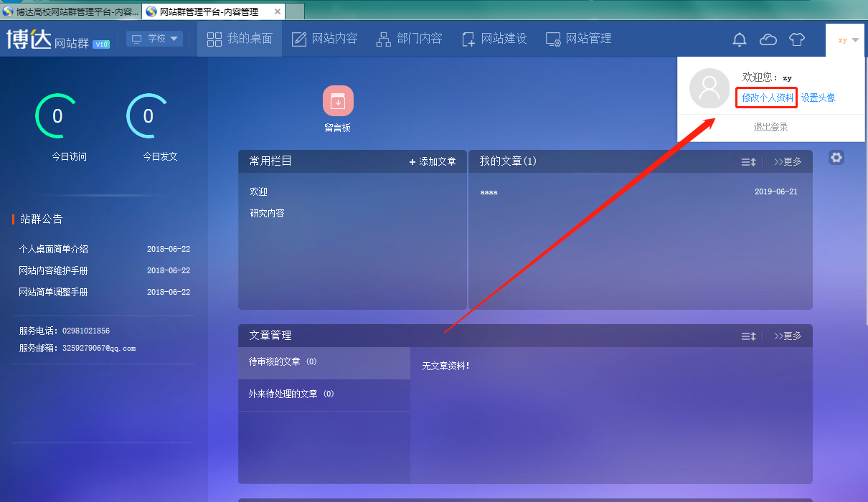Open the 网站内容 navigation menu

(324, 39)
